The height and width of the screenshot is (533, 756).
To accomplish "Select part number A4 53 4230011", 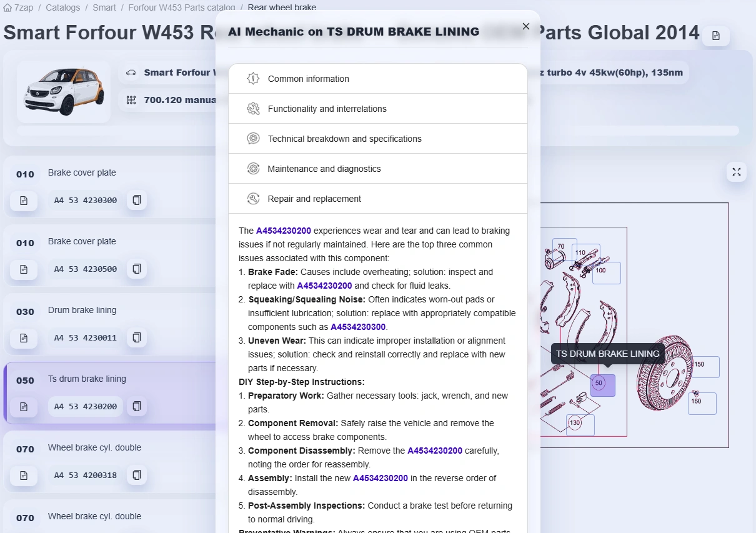I will (86, 338).
